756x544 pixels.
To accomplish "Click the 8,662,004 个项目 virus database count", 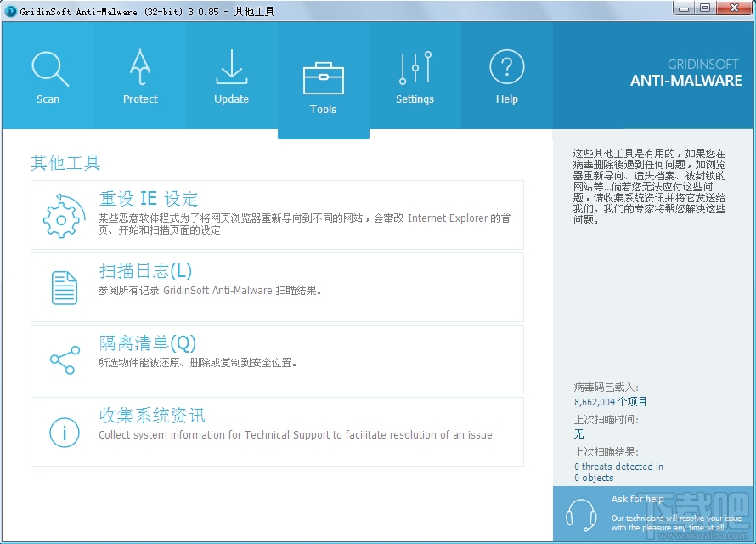I will 609,400.
